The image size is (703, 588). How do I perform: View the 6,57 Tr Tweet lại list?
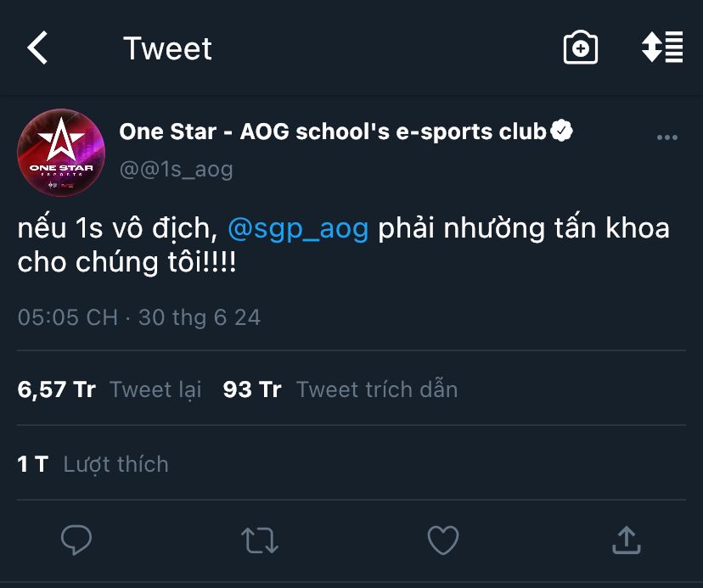(110, 389)
